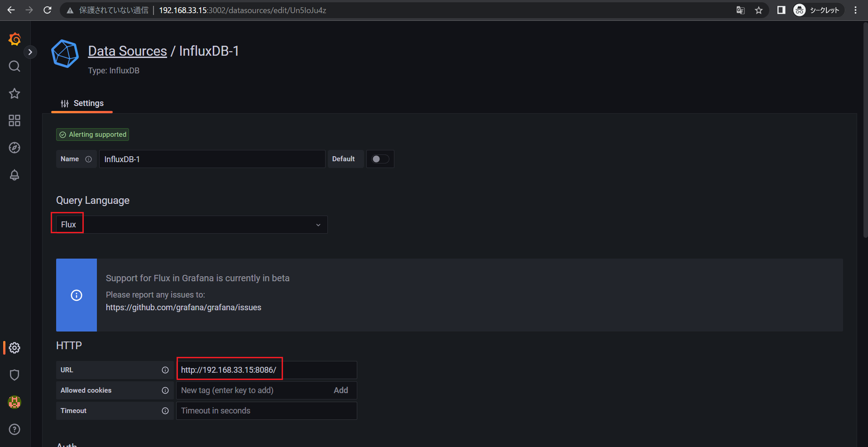Open the Explore compass icon
The width and height of the screenshot is (868, 447).
(14, 148)
